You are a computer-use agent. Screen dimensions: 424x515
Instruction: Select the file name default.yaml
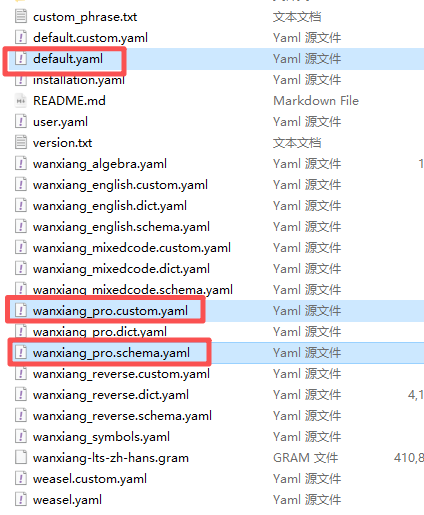(68, 59)
